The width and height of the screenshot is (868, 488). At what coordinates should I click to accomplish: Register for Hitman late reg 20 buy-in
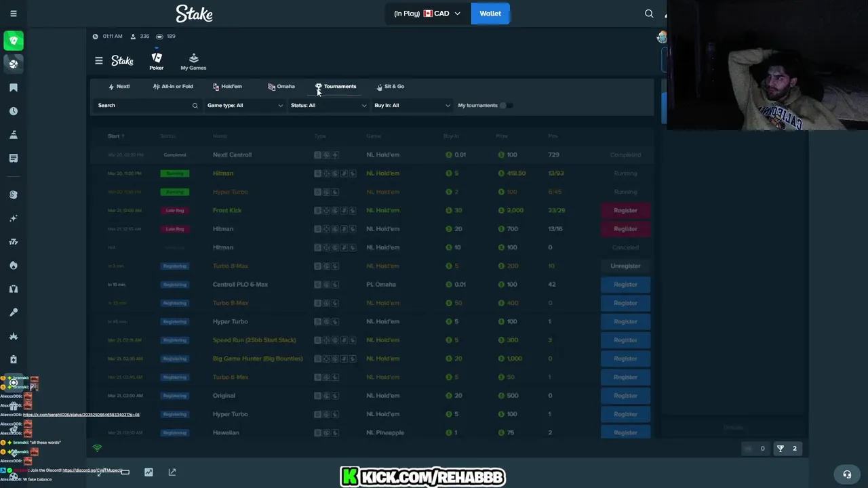coord(625,229)
